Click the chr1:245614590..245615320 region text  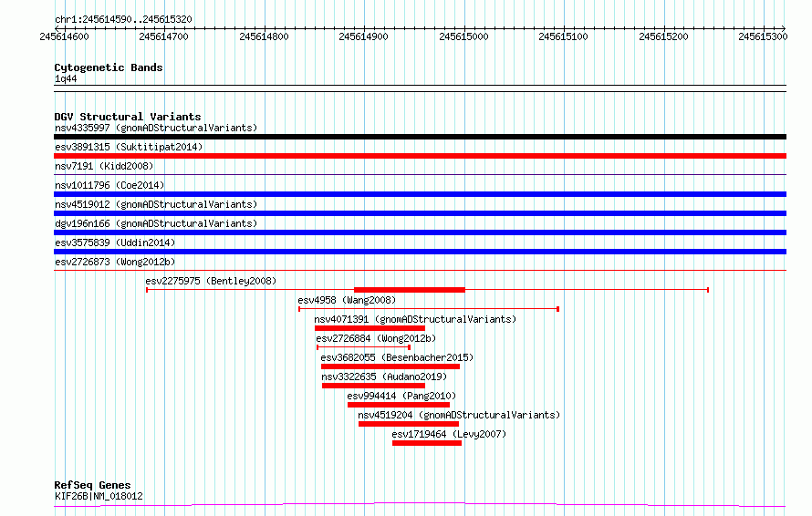point(123,20)
